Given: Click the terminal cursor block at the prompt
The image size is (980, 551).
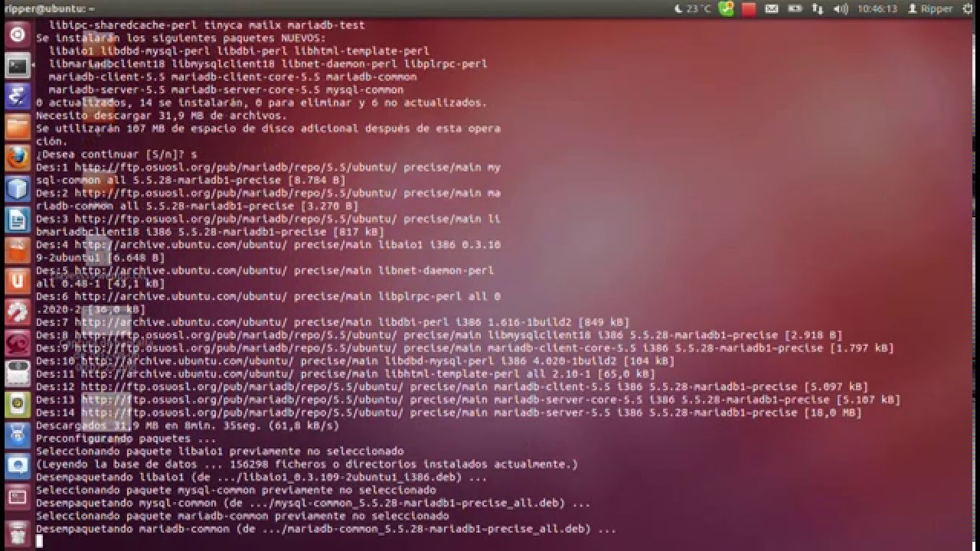Looking at the screenshot, I should click(39, 542).
